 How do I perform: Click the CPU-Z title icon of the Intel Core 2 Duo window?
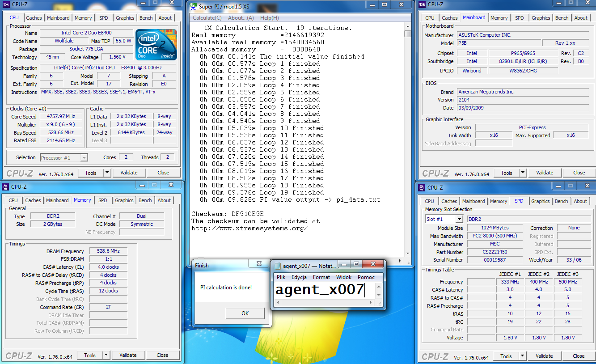tap(6, 4)
